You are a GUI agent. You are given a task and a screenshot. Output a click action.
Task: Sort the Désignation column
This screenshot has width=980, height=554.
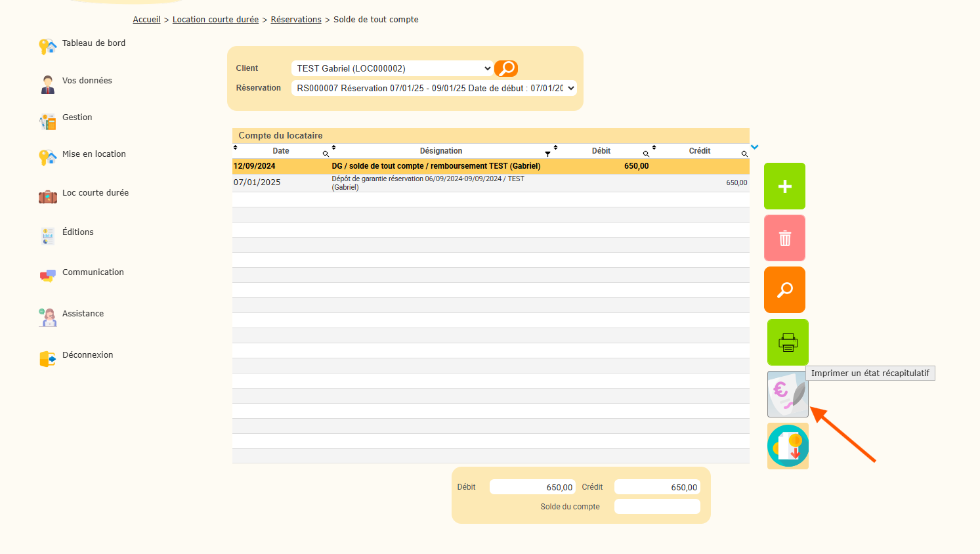(x=334, y=148)
